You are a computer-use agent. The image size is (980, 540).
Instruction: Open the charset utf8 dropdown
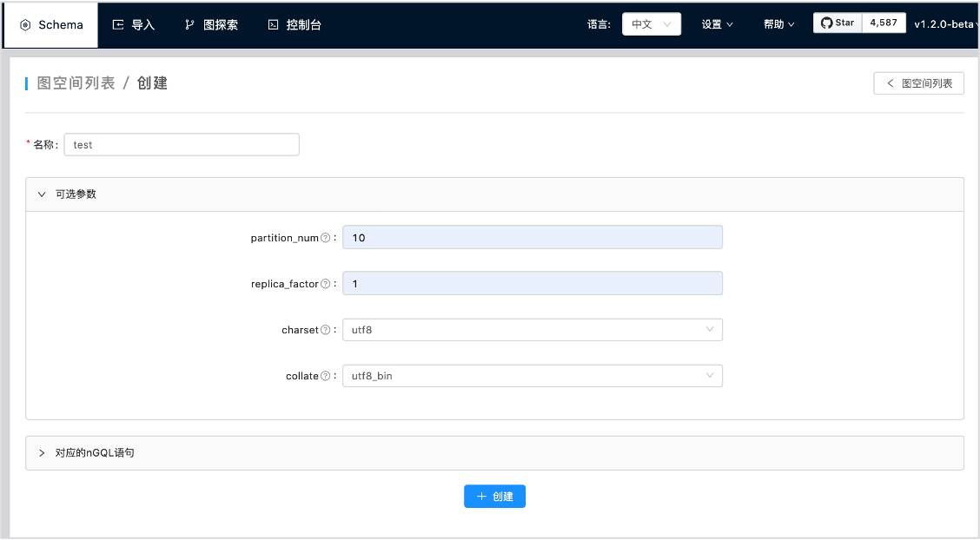[x=532, y=330]
